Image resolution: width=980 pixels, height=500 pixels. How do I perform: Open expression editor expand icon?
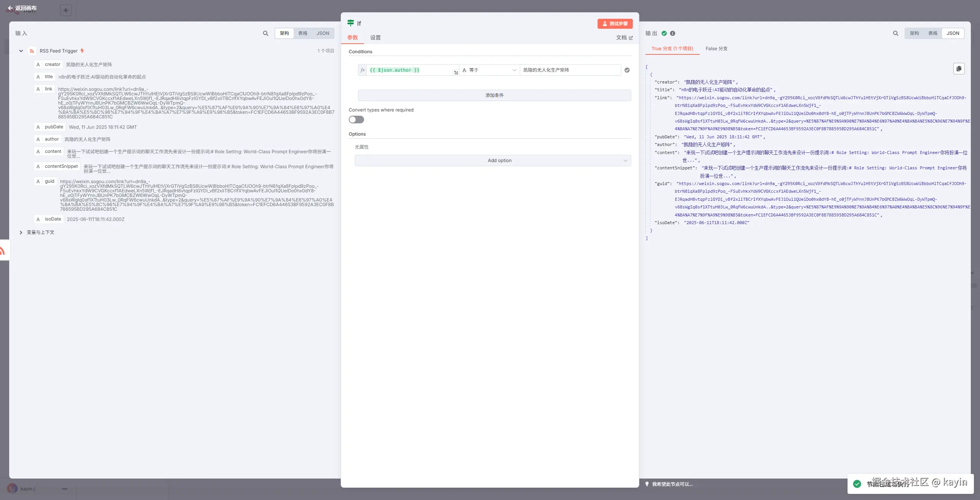[x=456, y=72]
